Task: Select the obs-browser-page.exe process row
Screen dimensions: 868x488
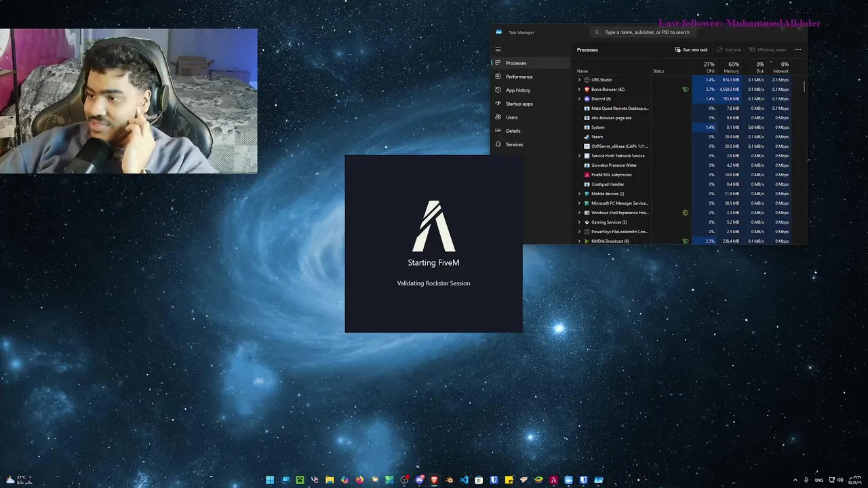Action: point(682,118)
